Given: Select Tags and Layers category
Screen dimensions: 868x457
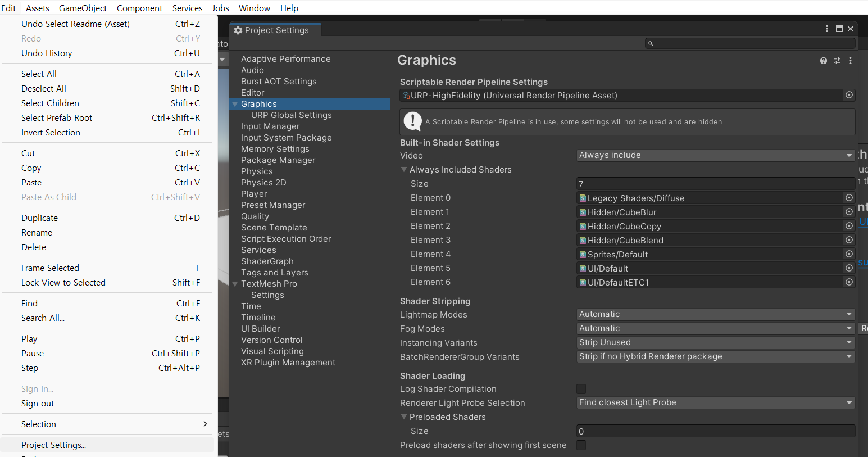Looking at the screenshot, I should (275, 273).
